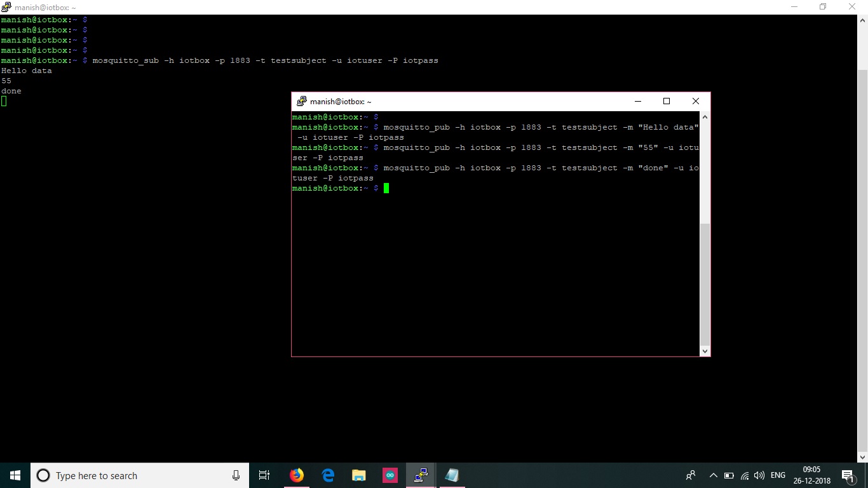The height and width of the screenshot is (488, 868).
Task: Open the notepad-style app on the taskbar
Action: [x=452, y=475]
